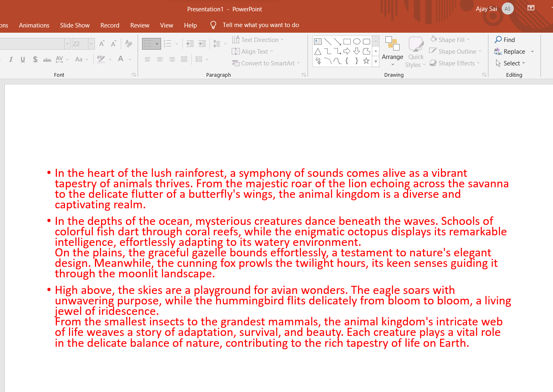Click the Find magnifier button

point(505,40)
